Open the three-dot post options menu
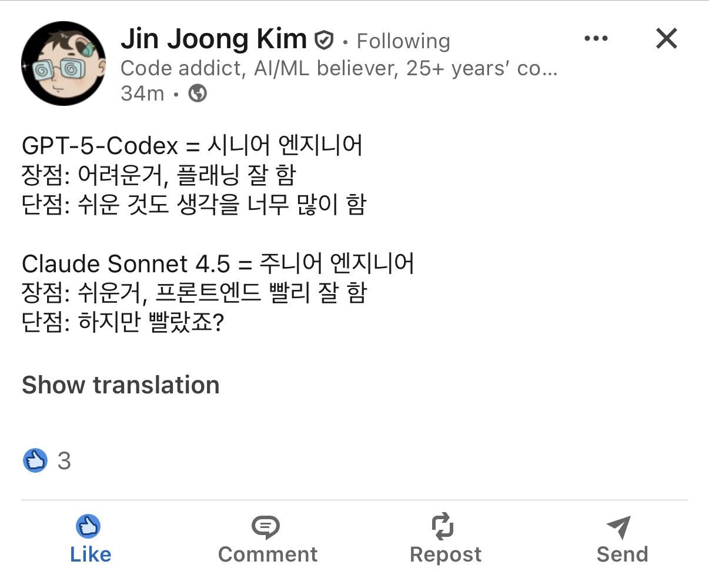Viewport: 709px width, 588px height. 596,39
